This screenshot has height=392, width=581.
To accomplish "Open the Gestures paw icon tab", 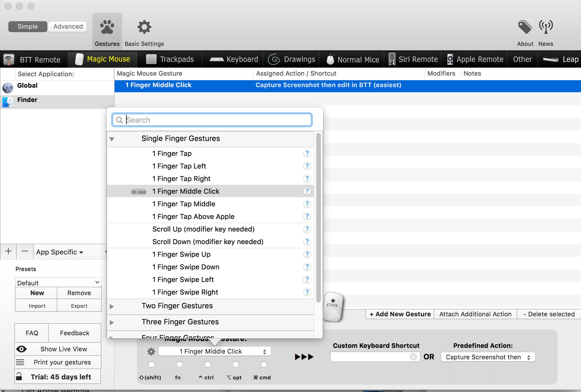I will [x=107, y=31].
